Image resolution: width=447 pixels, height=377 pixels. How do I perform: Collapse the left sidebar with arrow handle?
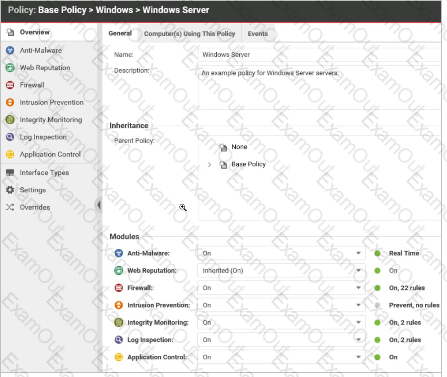99,205
